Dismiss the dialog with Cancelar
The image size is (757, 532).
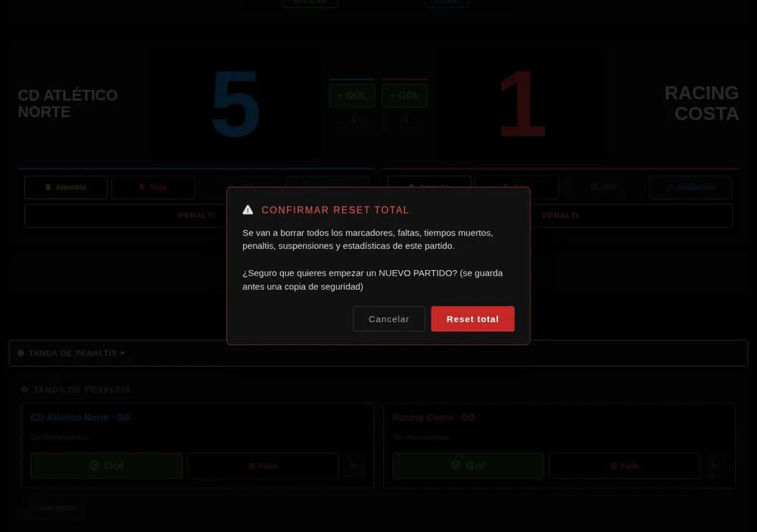click(388, 319)
